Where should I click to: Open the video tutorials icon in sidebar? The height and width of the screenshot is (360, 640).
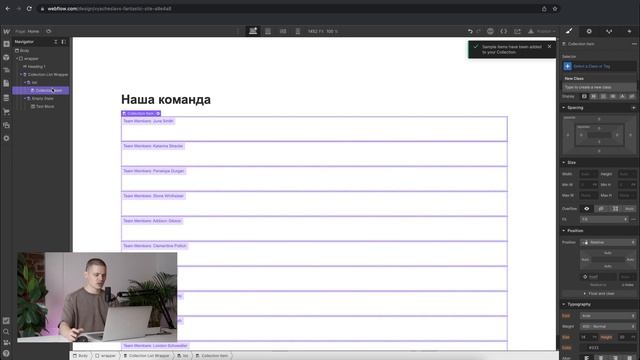click(x=6, y=342)
